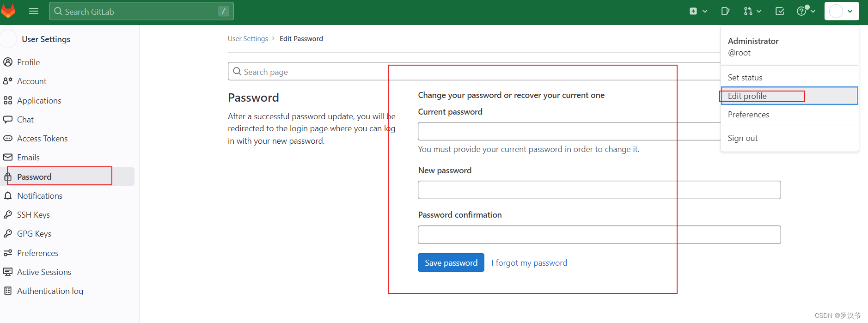Click the Authentication log icon
Image resolution: width=868 pixels, height=323 pixels.
pyautogui.click(x=8, y=291)
